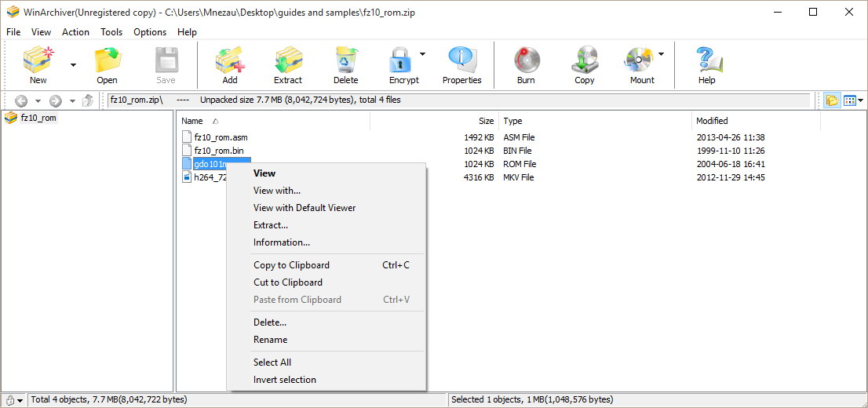
Task: Click the Properties toolbar icon
Action: point(462,60)
